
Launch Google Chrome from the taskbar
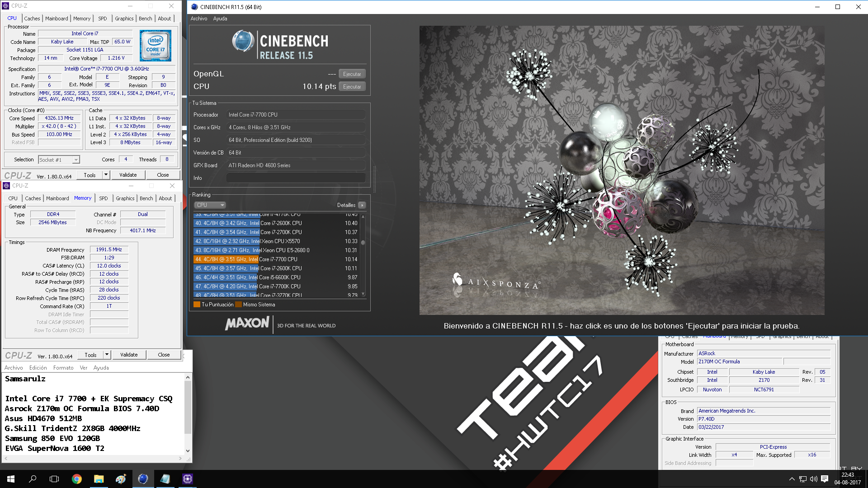click(77, 479)
